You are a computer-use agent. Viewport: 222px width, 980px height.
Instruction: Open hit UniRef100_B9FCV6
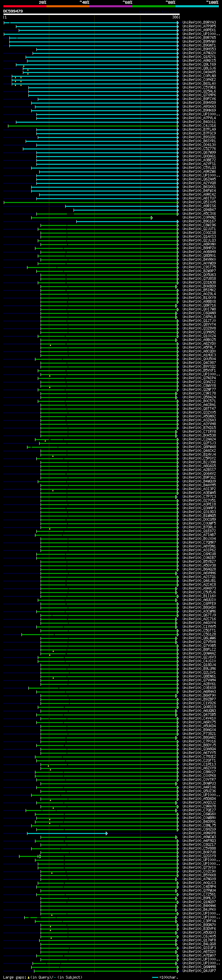[199, 99]
